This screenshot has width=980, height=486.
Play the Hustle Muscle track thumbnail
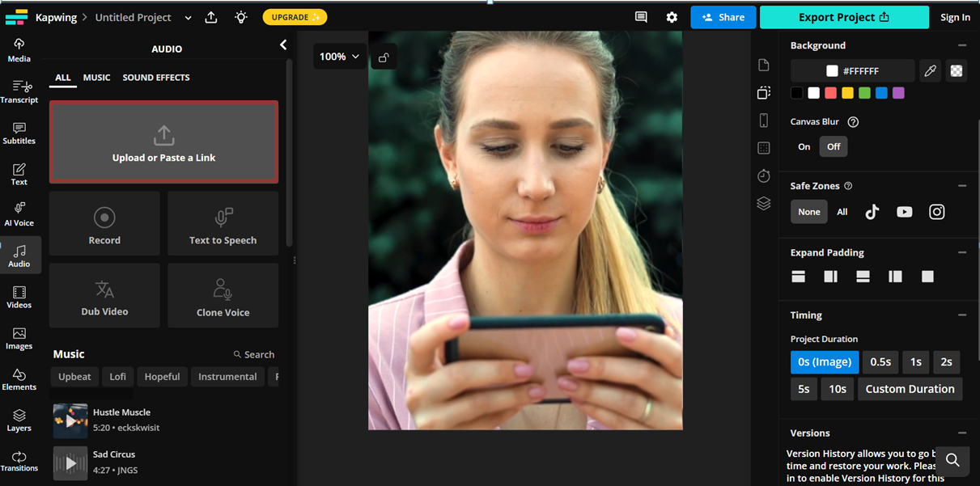point(70,421)
